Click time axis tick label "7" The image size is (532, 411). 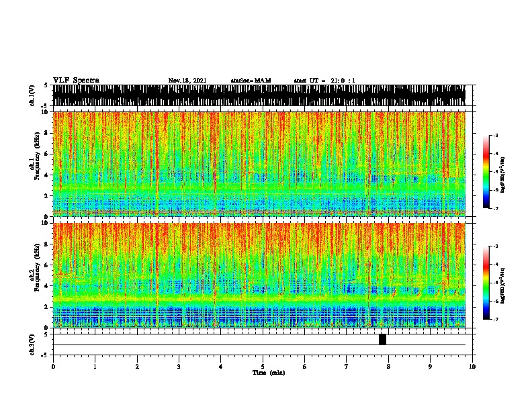point(347,366)
